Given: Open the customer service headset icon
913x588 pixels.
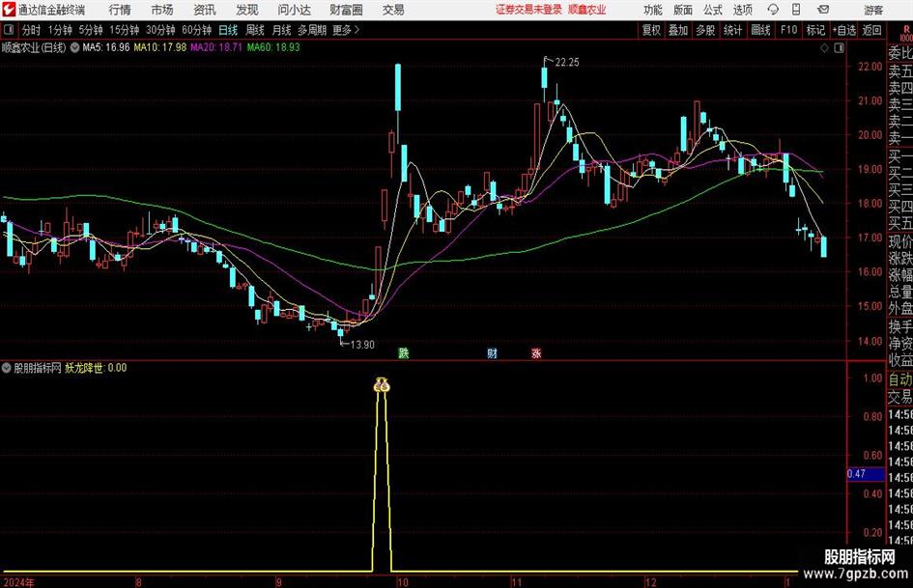Looking at the screenshot, I should (x=773, y=10).
